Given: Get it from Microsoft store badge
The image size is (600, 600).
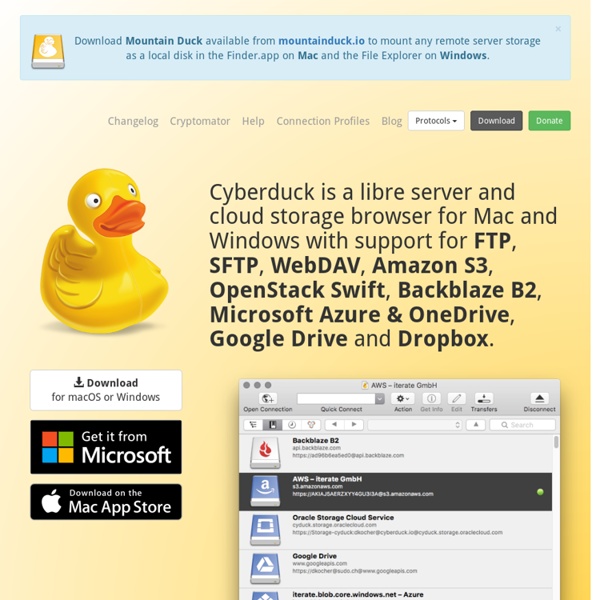Looking at the screenshot, I should tap(106, 447).
